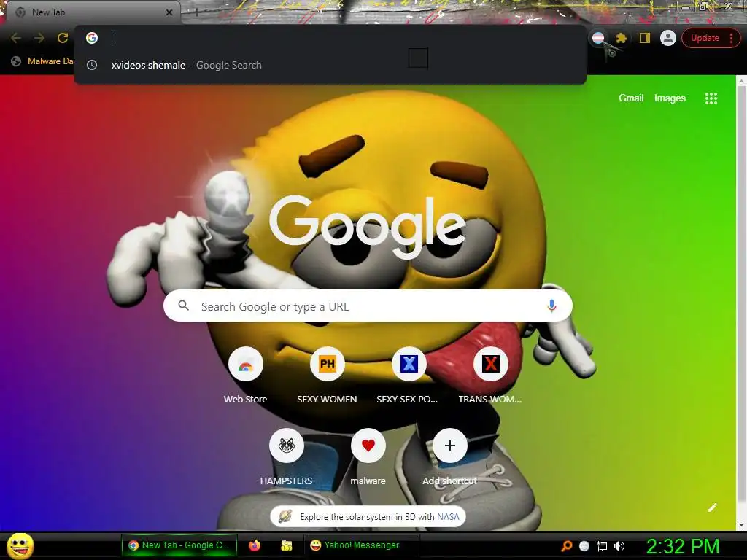The height and width of the screenshot is (560, 747).
Task: Click the page scrollbar up arrow
Action: [x=742, y=81]
